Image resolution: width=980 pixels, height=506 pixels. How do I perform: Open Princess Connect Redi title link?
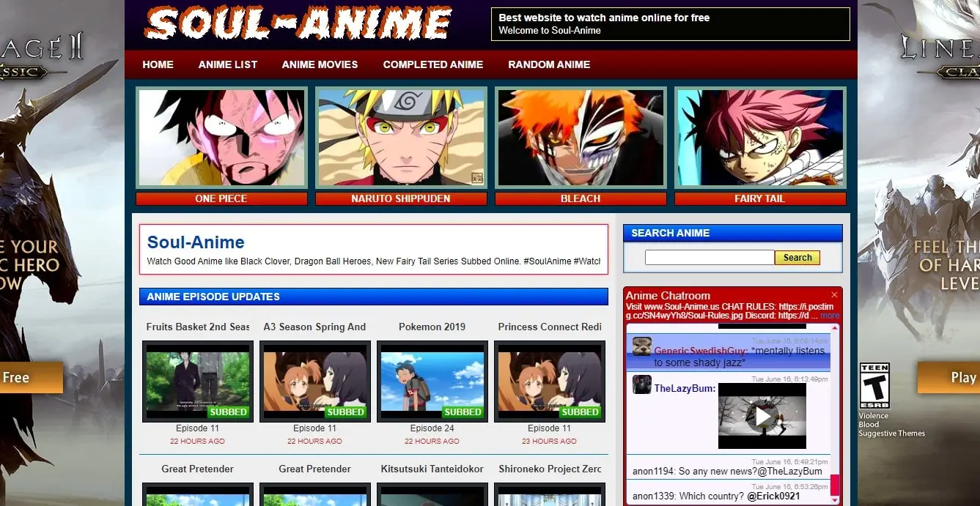point(550,327)
